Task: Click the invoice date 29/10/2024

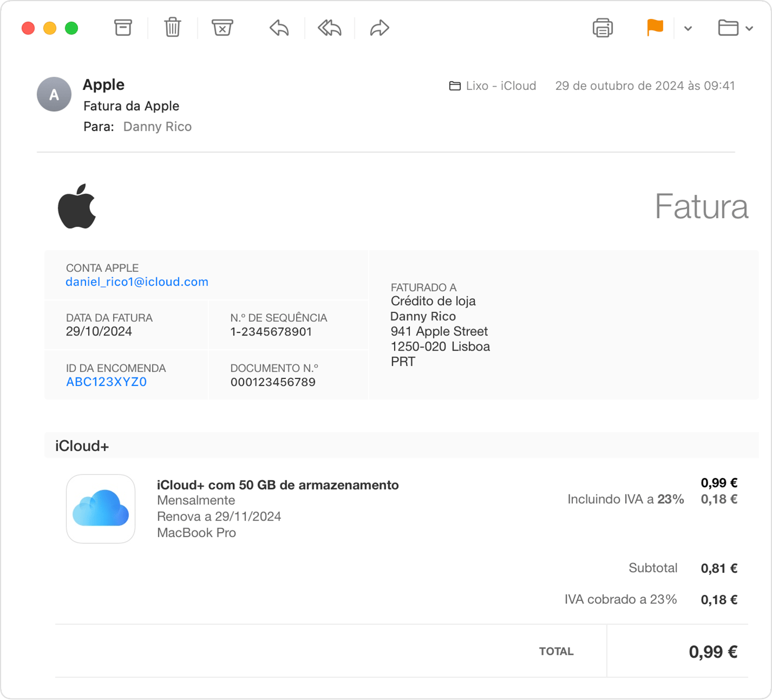Action: 99,331
